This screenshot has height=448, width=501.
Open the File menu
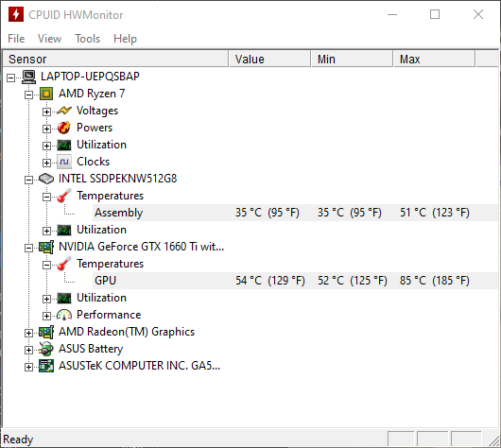(16, 39)
